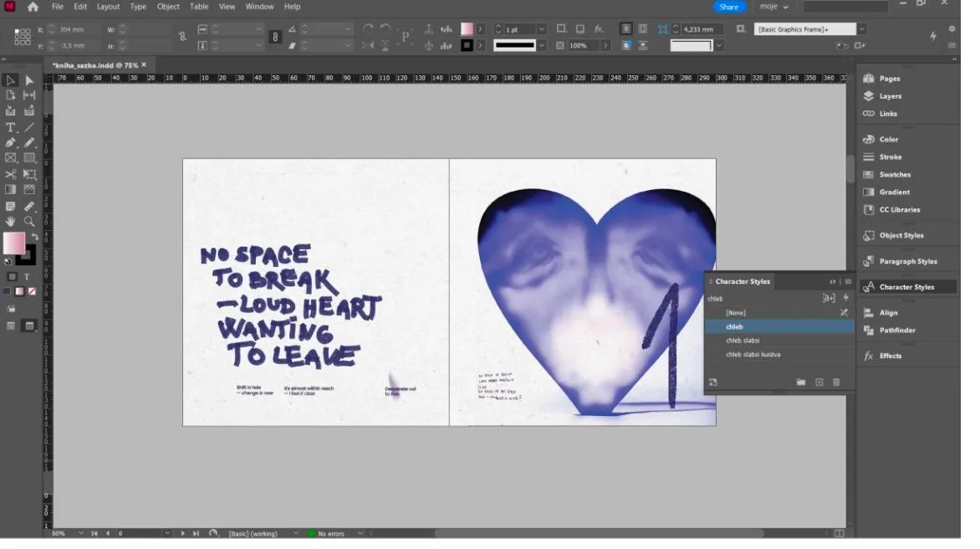
Task: Select the Rectangle Frame tool
Action: (11, 158)
